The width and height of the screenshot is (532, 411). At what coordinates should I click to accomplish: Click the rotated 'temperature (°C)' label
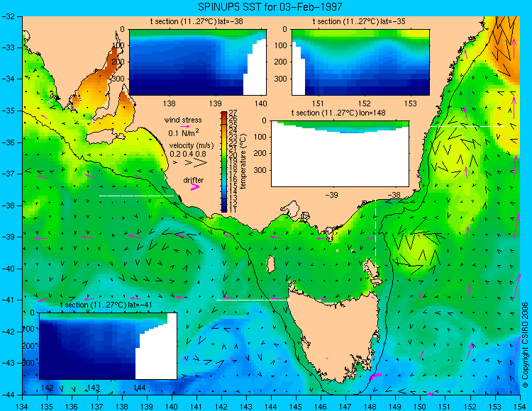243,161
